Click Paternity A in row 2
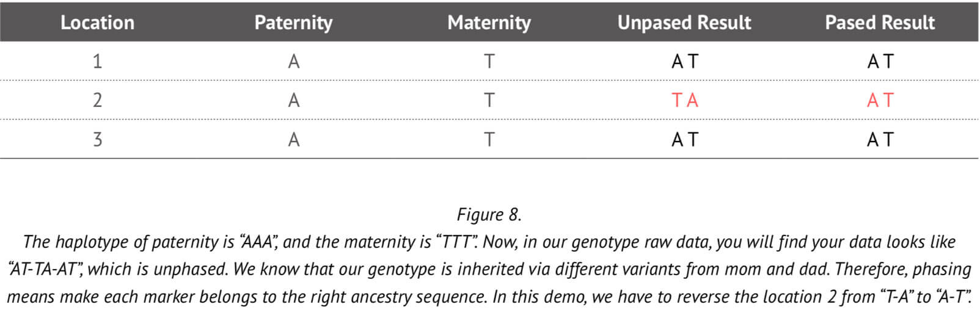Image resolution: width=980 pixels, height=310 pixels. pos(294,100)
